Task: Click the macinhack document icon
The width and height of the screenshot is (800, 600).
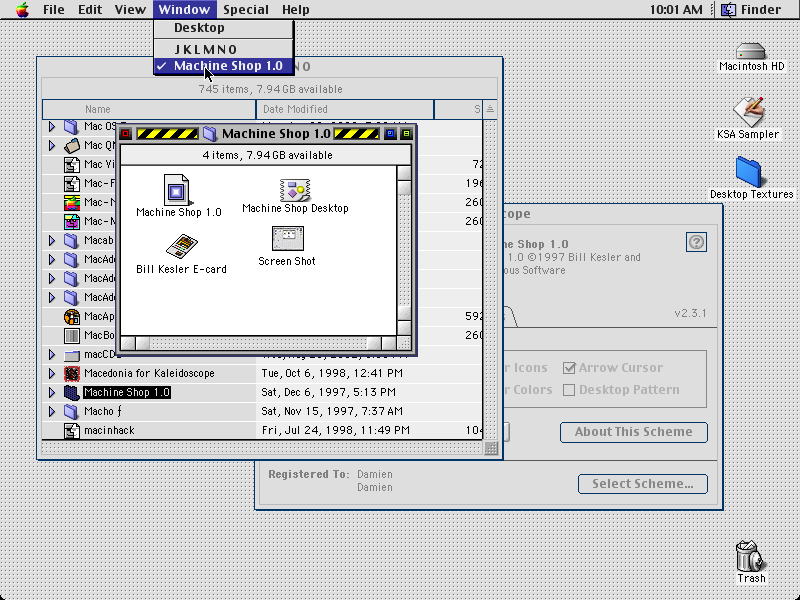Action: [72, 431]
